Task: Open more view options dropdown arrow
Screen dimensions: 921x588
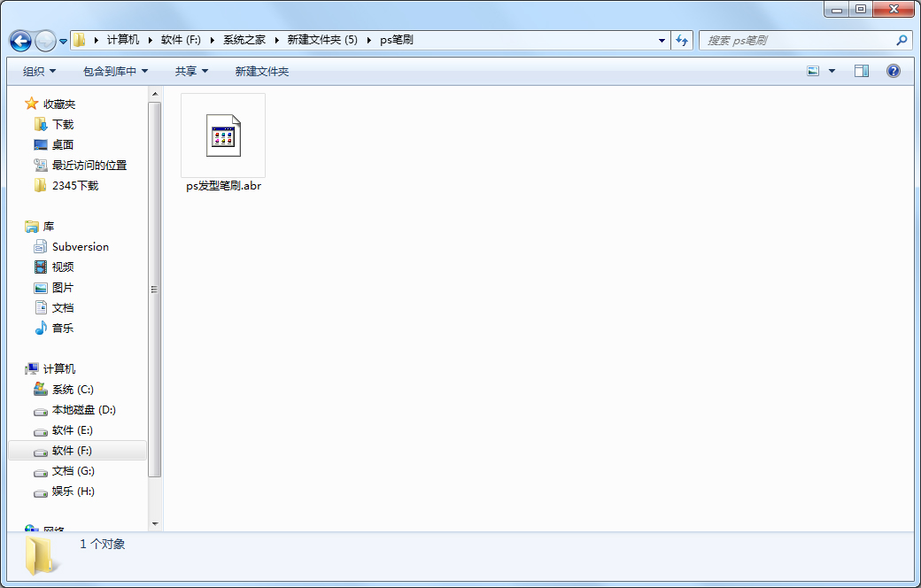Action: coord(832,71)
